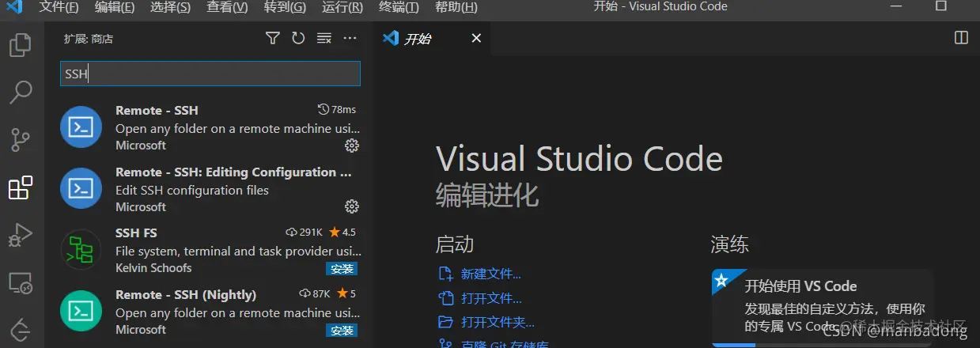Open the 选择(S) menu
Screen dimensions: 980x348
[x=170, y=7]
